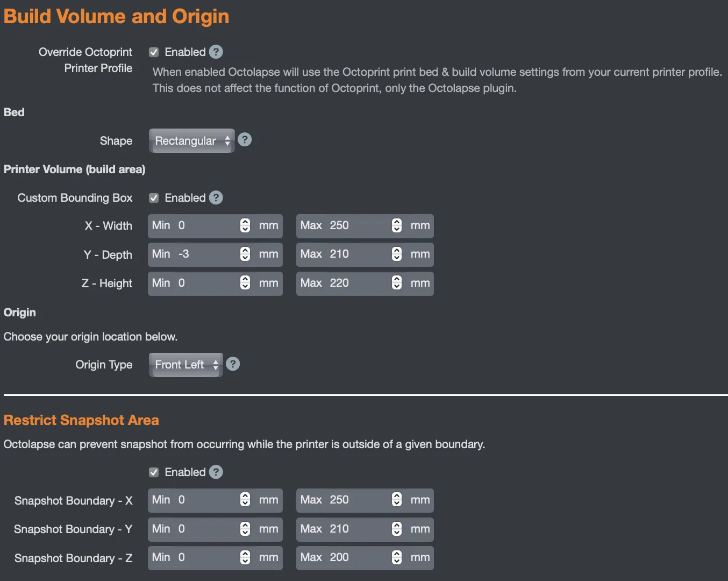This screenshot has width=728, height=581.
Task: Uncheck Restrict Snapshot Area Enabled checkbox
Action: 154,472
